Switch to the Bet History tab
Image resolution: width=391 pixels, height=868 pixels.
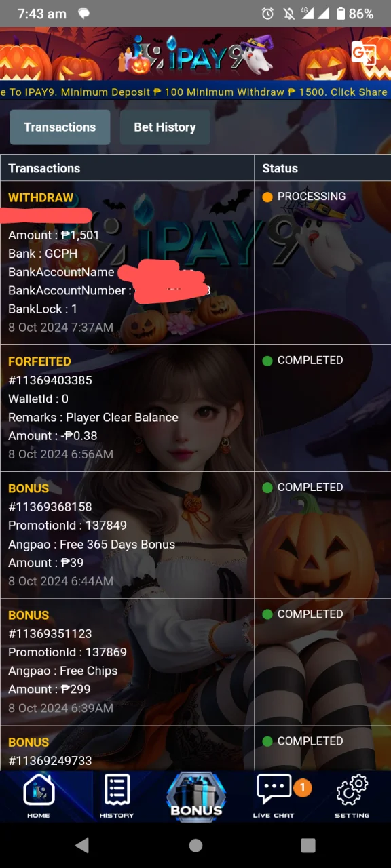[165, 127]
